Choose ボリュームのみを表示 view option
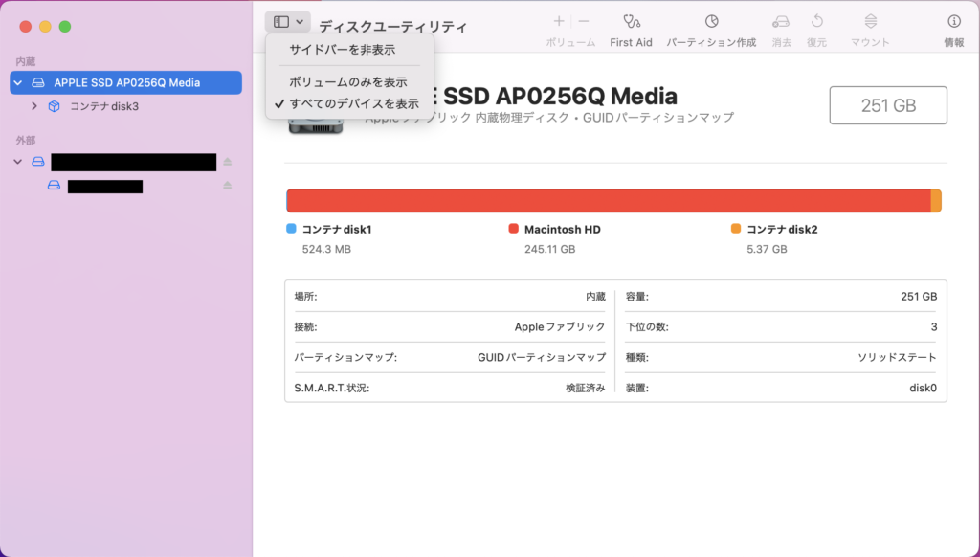Viewport: 980px width, 557px height. [347, 82]
